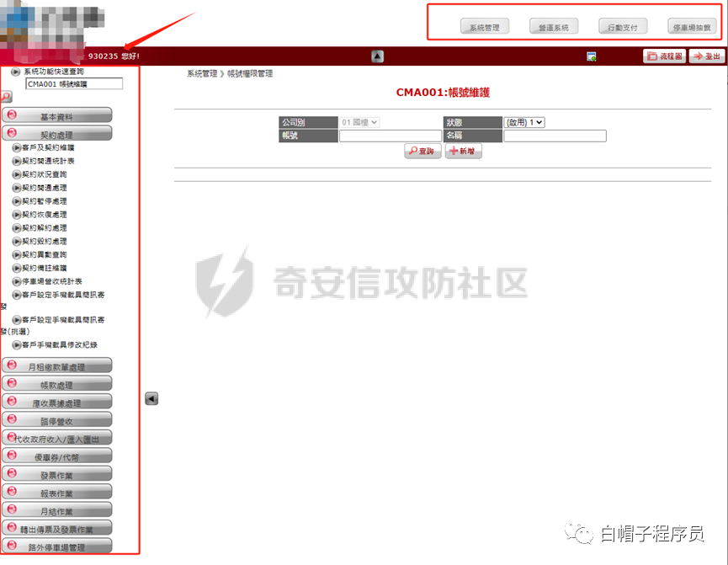Open the 流程圖 flowchart button
This screenshot has height=565, width=728.
(x=664, y=56)
